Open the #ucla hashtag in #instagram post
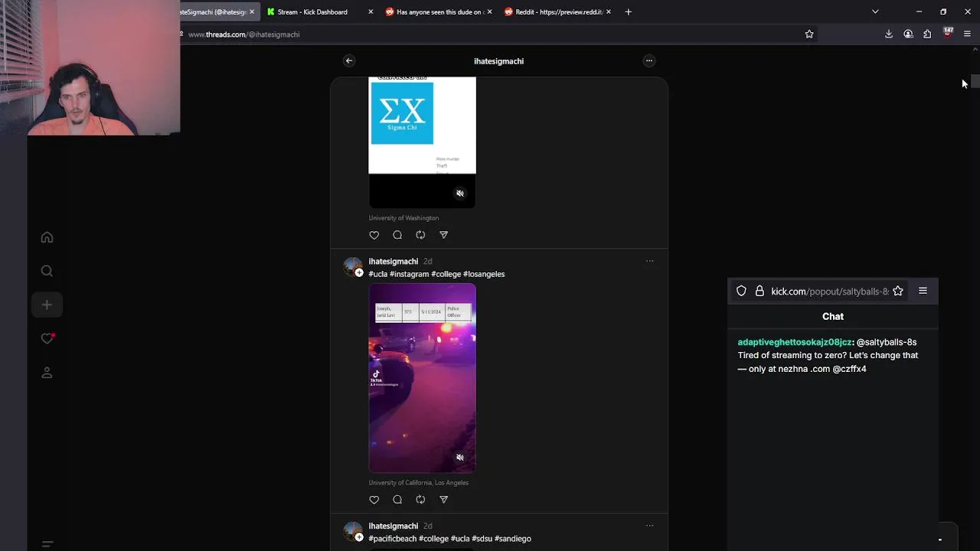980x551 pixels. tap(377, 274)
